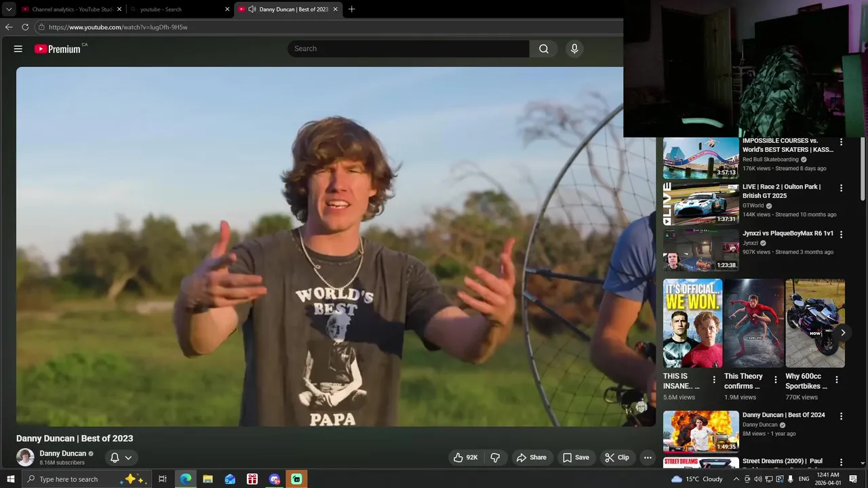Open options menu for Oulton Park video
Viewport: 868px width, 488px height.
pyautogui.click(x=841, y=188)
